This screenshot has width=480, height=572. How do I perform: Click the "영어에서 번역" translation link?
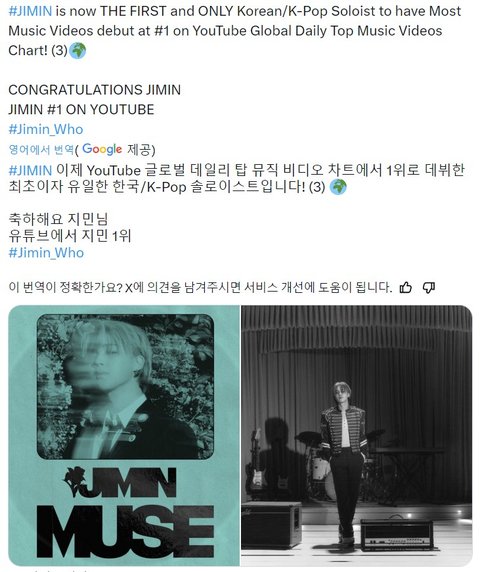click(x=41, y=149)
